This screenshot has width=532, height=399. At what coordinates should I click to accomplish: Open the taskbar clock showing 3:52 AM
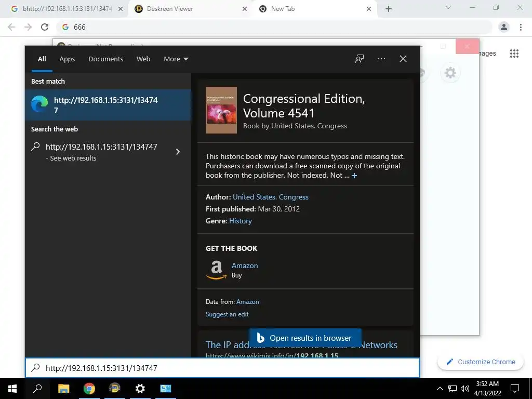487,389
